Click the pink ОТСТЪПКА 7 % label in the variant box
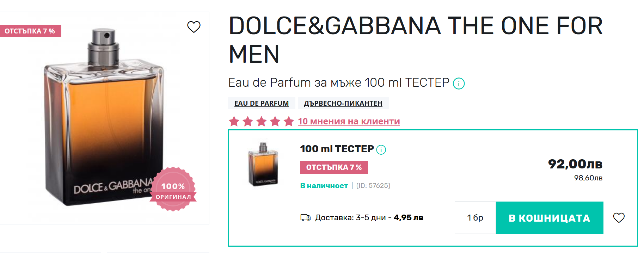The width and height of the screenshot is (644, 253). (x=333, y=167)
